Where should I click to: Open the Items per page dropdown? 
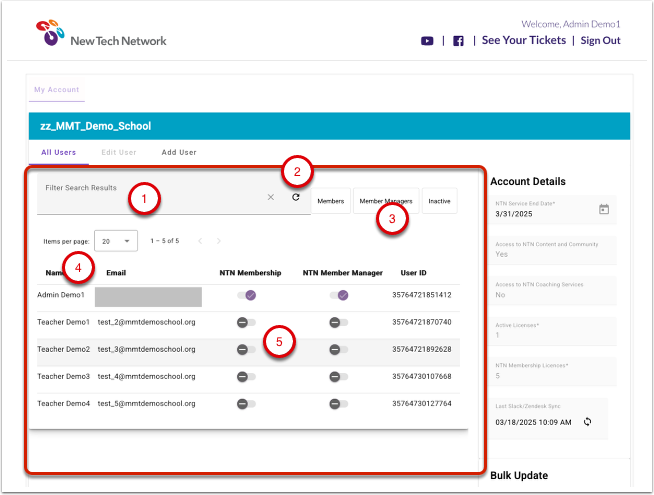pyautogui.click(x=116, y=241)
